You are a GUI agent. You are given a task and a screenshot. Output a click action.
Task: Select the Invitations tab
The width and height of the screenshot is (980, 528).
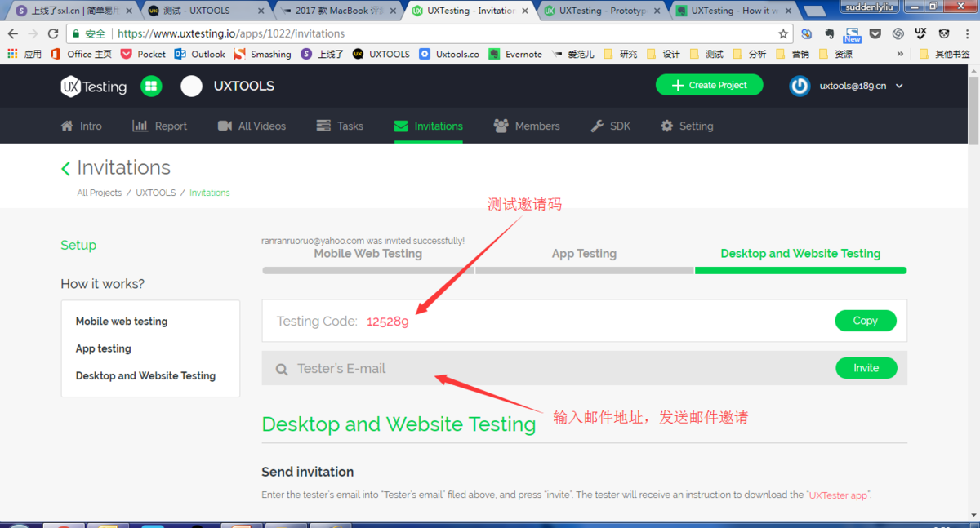point(428,126)
